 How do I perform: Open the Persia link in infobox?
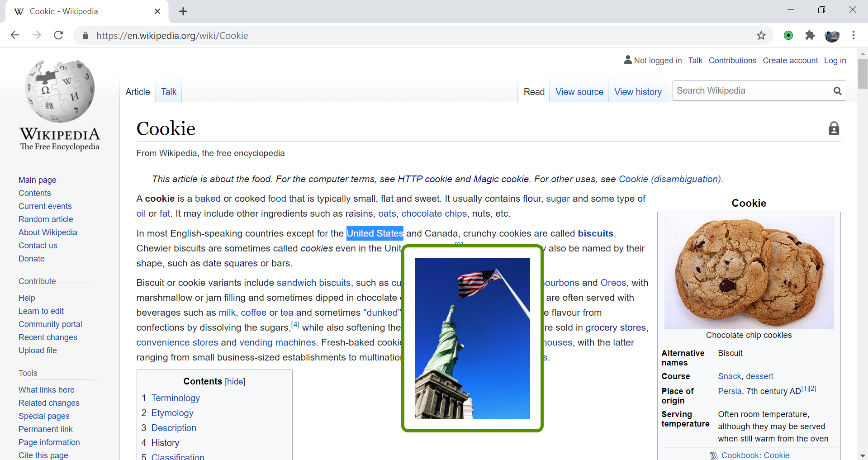point(730,391)
